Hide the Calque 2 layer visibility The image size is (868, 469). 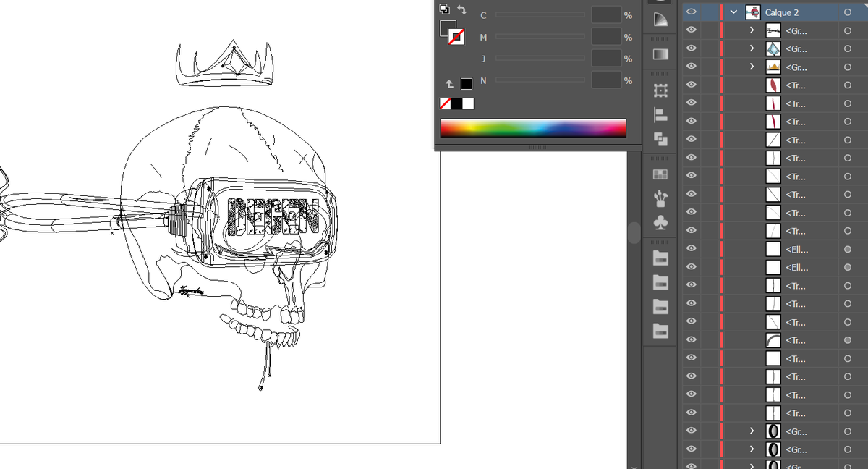coord(691,12)
